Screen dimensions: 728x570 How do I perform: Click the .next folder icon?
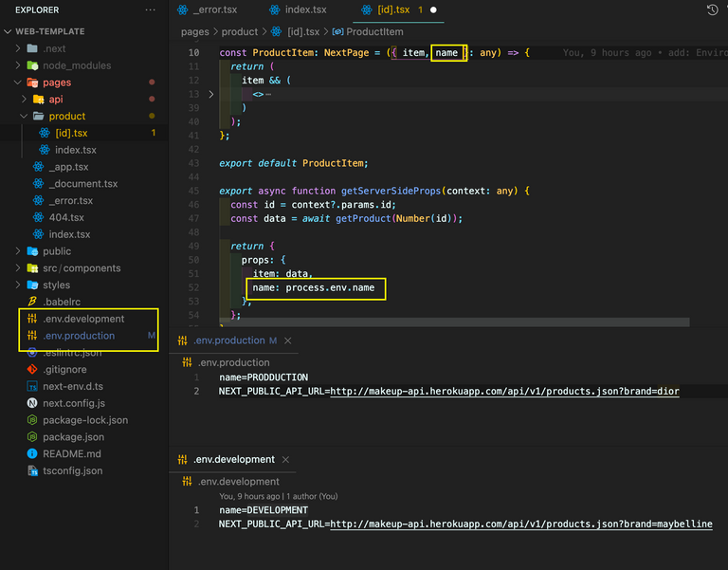tap(32, 48)
